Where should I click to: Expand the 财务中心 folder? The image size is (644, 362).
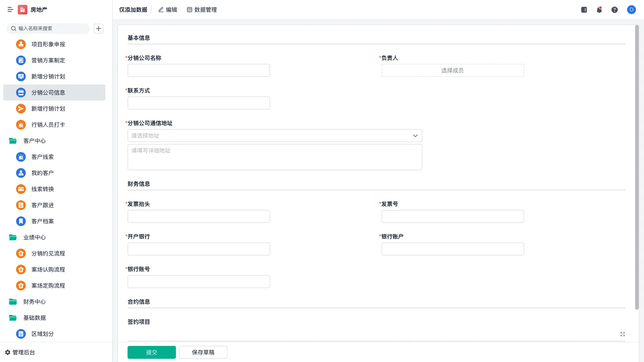pyautogui.click(x=34, y=302)
